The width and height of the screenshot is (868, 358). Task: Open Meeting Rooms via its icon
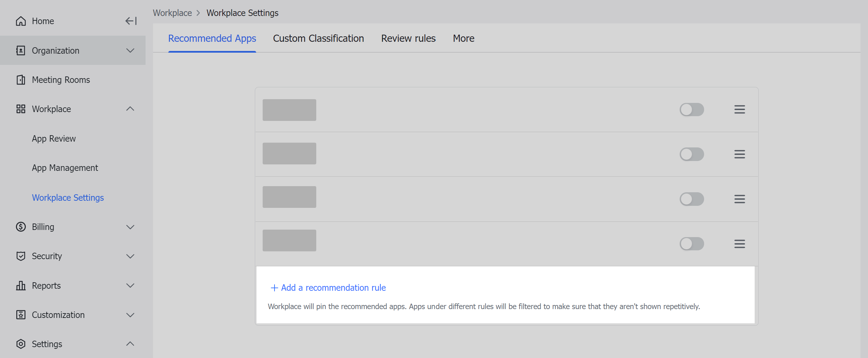[x=21, y=80]
